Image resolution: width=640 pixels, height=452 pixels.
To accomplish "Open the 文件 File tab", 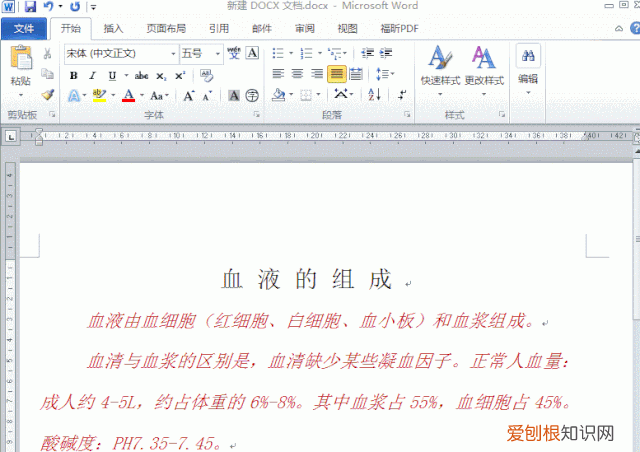I will point(24,29).
